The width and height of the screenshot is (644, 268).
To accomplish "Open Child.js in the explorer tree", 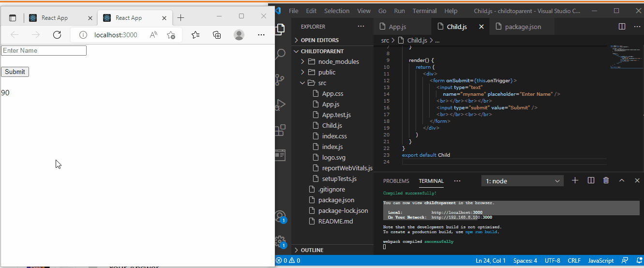I will click(x=332, y=125).
